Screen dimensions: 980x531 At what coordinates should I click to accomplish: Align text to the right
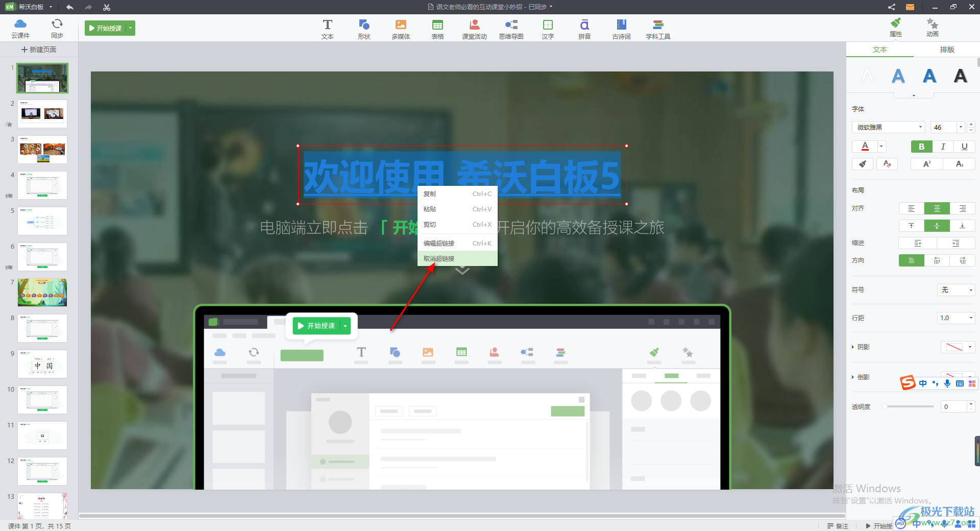coord(962,208)
